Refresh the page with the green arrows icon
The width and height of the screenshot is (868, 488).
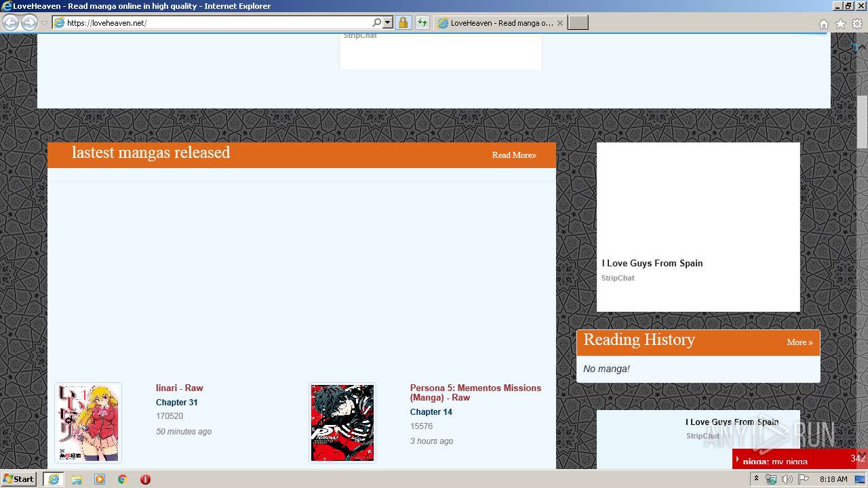click(422, 22)
